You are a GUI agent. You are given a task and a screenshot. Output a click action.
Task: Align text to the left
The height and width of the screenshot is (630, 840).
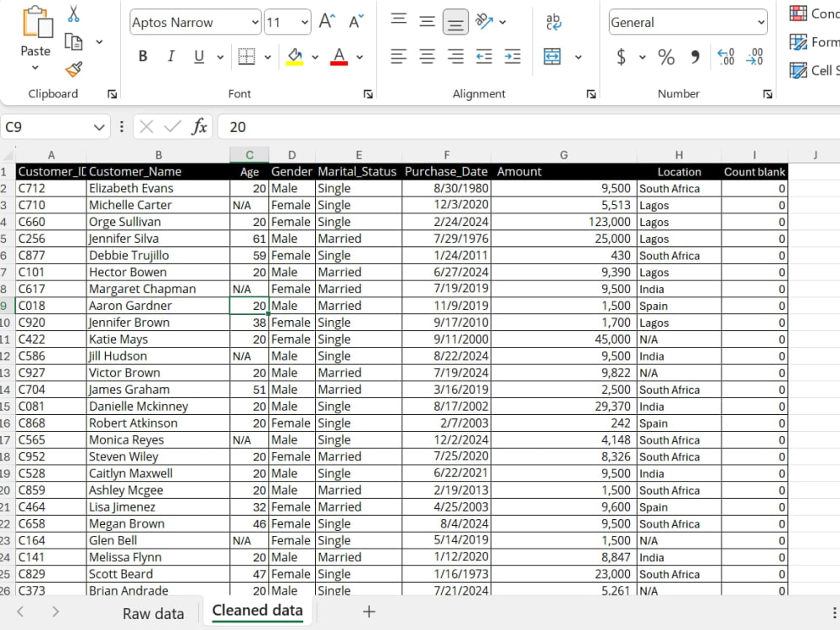[x=398, y=56]
